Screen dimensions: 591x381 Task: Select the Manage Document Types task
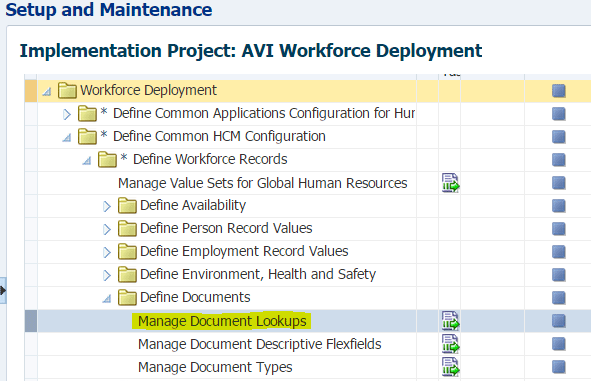click(x=215, y=367)
